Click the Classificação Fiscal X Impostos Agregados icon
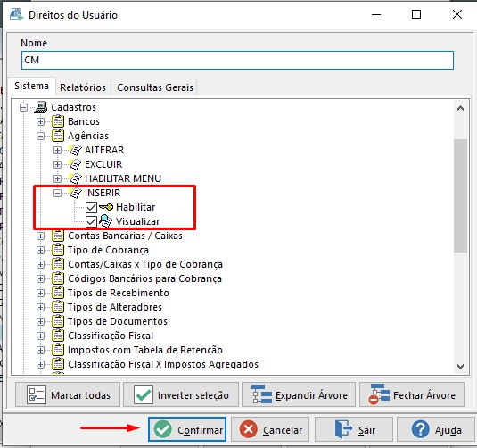The width and height of the screenshot is (477, 448). [x=58, y=364]
